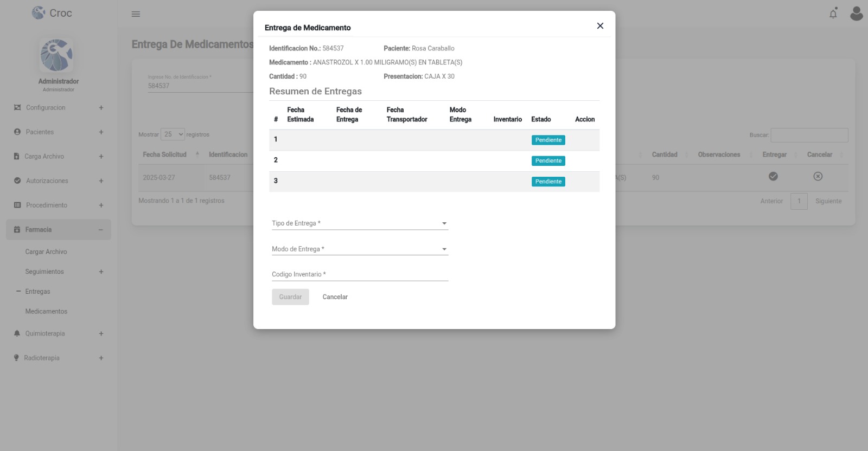This screenshot has width=868, height=451.
Task: Focus the Codigo Inventario input field
Action: (x=360, y=275)
